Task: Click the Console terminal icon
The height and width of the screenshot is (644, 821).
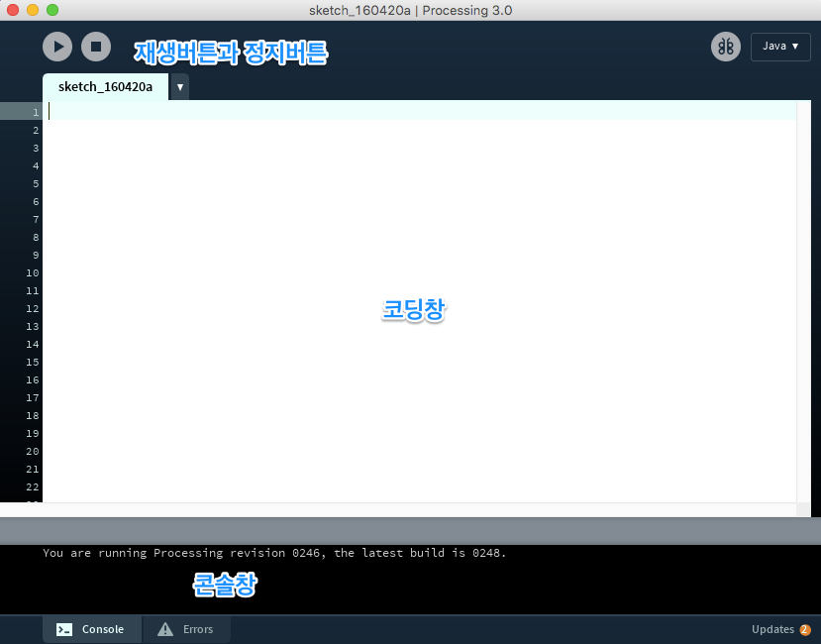Action: (x=64, y=629)
